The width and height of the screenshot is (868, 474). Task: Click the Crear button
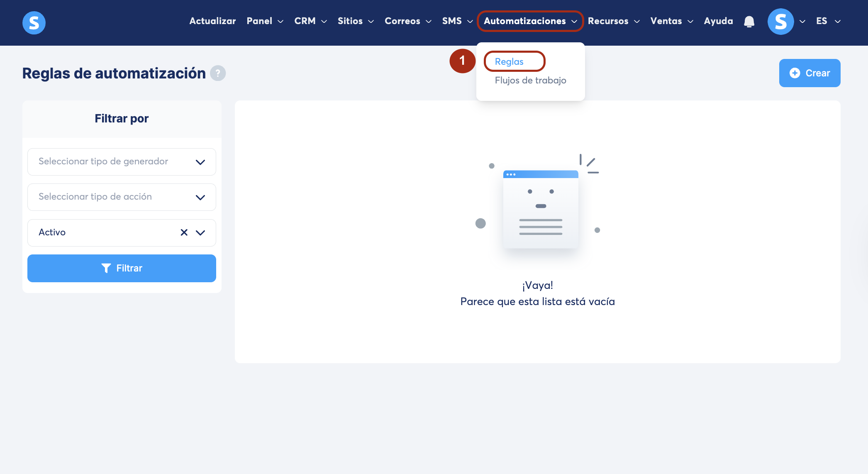(x=809, y=73)
